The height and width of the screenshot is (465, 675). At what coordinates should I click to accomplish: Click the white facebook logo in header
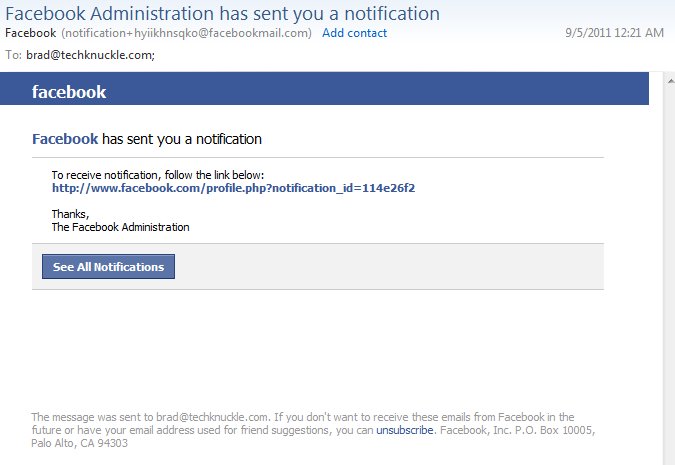click(x=69, y=93)
